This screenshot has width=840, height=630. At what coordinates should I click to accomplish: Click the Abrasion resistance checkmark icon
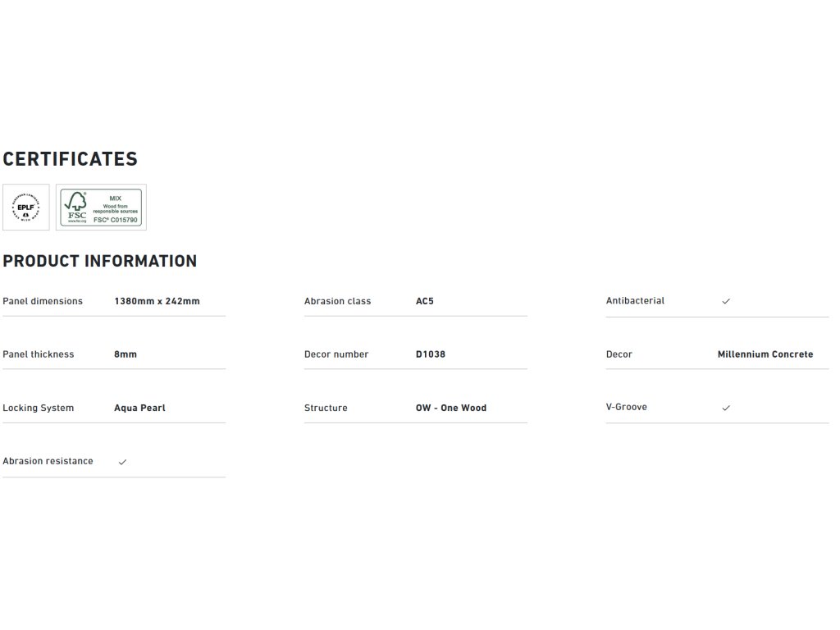pyautogui.click(x=122, y=462)
